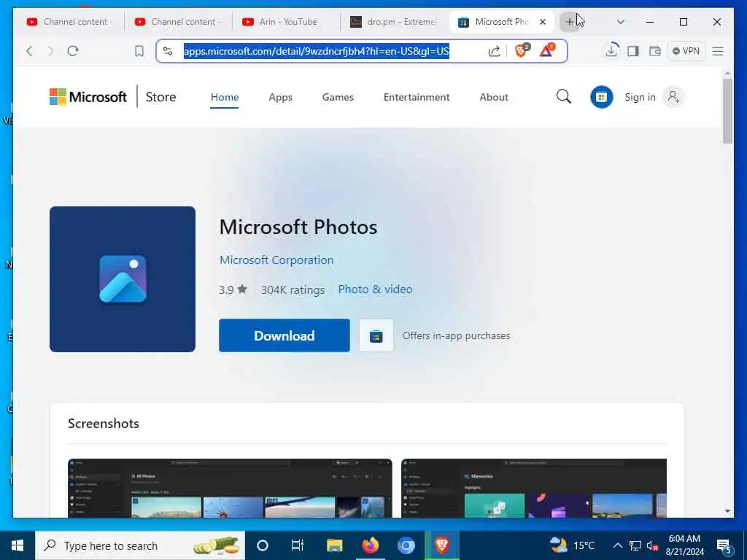The height and width of the screenshot is (560, 747).
Task: Select Apps in store navigation
Action: (x=280, y=97)
